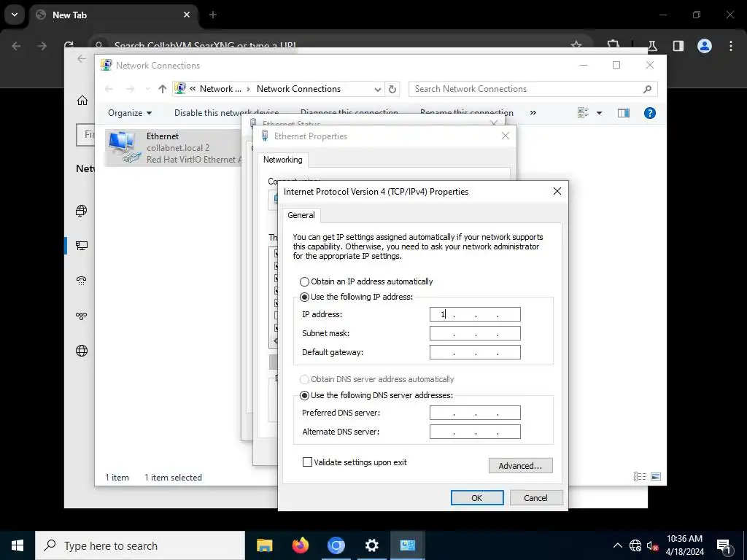Expand the toolbar overflow chevron
This screenshot has width=747, height=560.
(x=533, y=113)
